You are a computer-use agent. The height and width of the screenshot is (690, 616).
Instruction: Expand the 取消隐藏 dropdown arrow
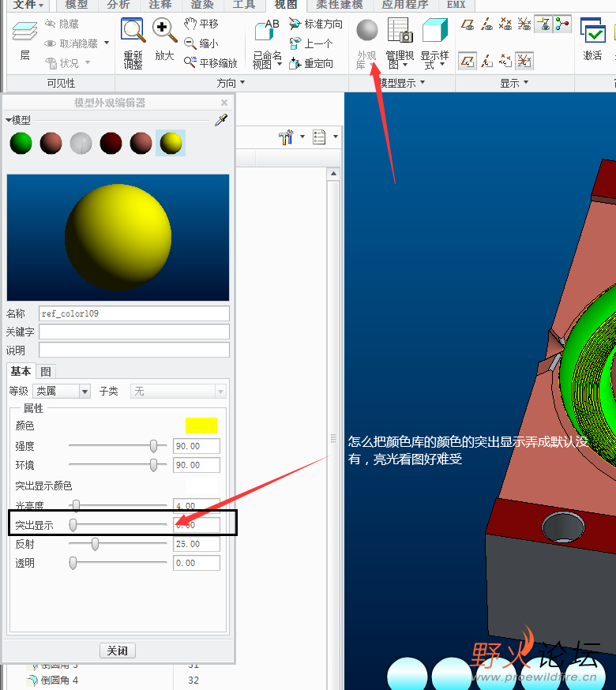[107, 43]
